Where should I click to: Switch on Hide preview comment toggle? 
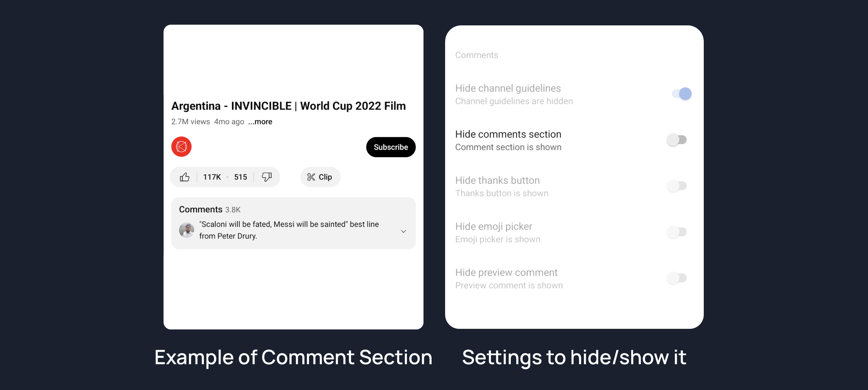coord(677,278)
